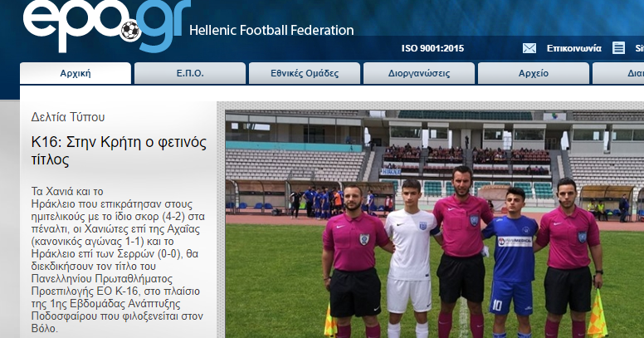The image size is (644, 338).
Task: Click the article summary paragraph
Action: [118, 260]
